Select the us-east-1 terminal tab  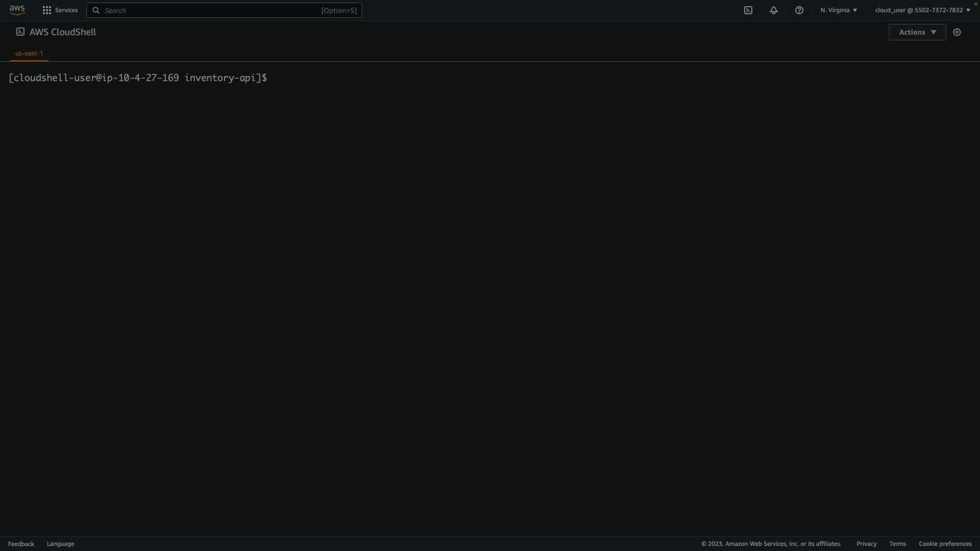click(x=29, y=53)
